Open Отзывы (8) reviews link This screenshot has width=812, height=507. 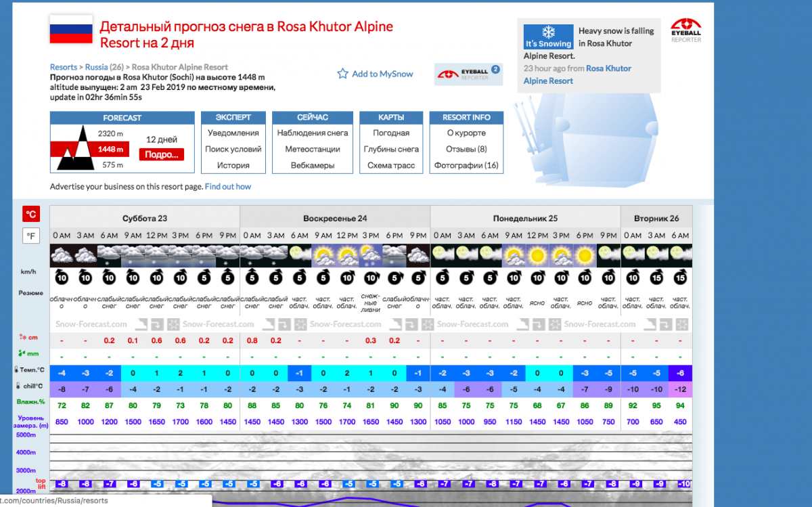[x=466, y=149]
